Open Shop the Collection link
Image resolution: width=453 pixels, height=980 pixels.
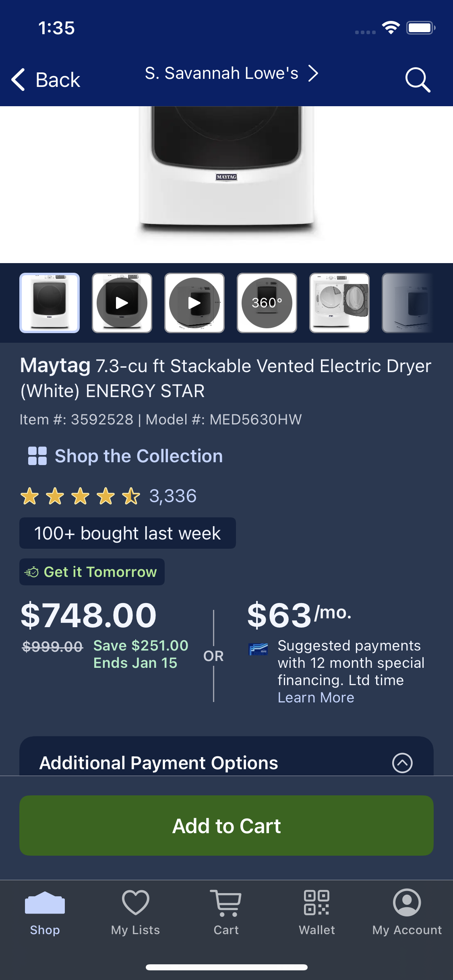point(139,456)
